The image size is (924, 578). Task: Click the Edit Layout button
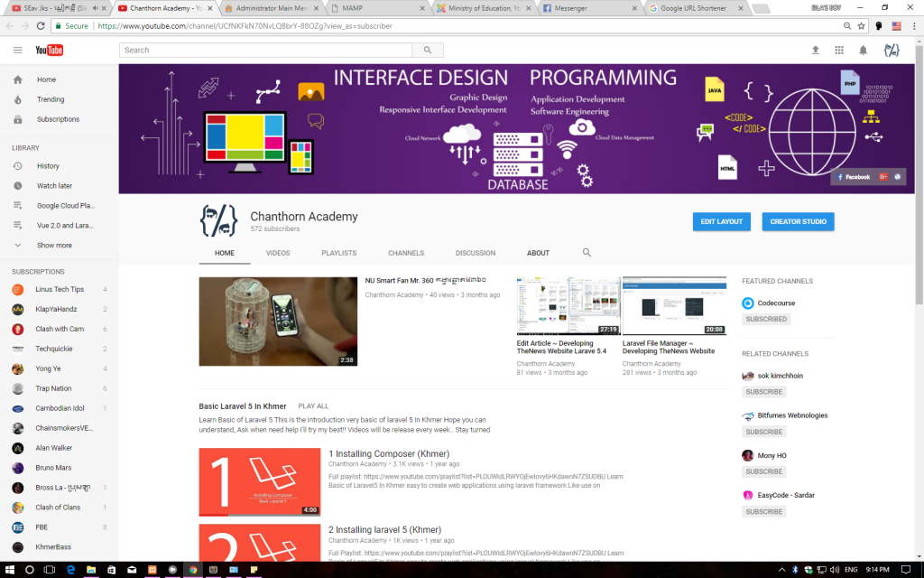[x=721, y=221]
